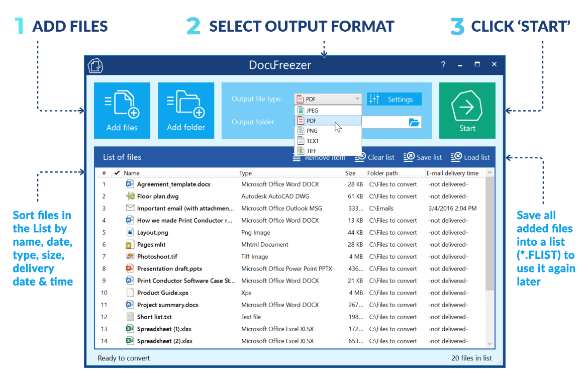The height and width of the screenshot is (382, 588).
Task: Click the delivery time 3/4/2016 2:04 PM
Action: (452, 208)
